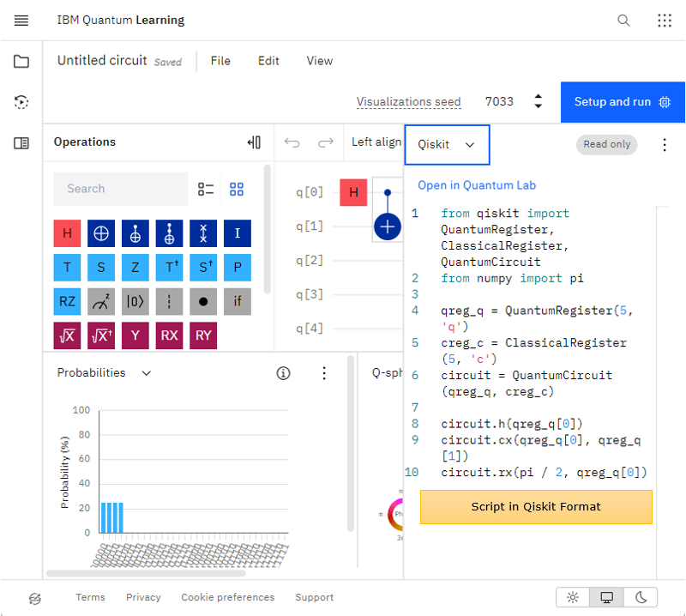
Task: Open the app switcher grid icon
Action: point(664,20)
